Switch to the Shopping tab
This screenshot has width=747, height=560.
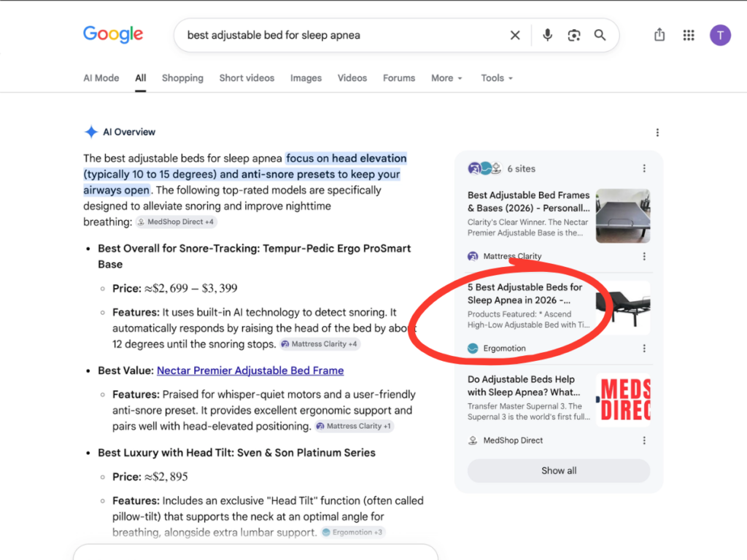click(182, 78)
